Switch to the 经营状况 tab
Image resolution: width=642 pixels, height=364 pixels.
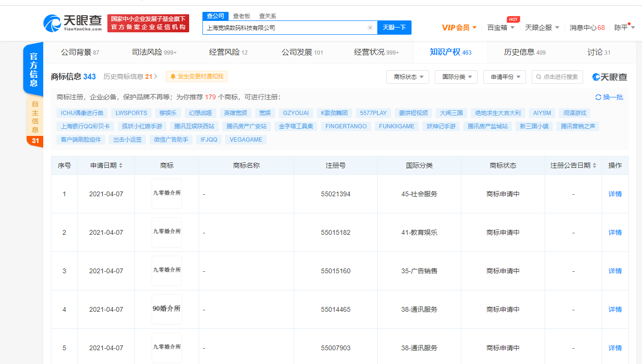tap(376, 52)
